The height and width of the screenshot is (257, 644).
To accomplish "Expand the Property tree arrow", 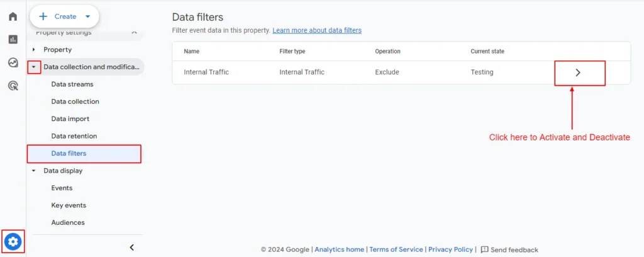I will pos(34,50).
